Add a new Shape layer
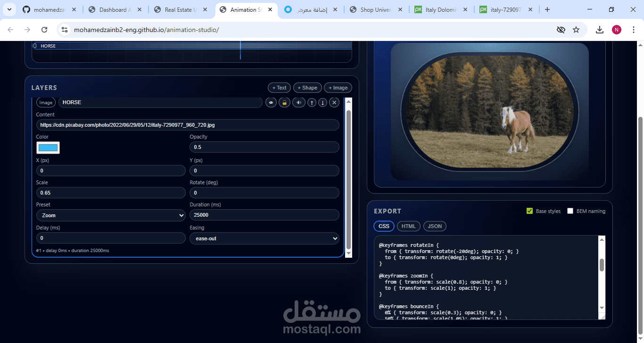 [307, 87]
